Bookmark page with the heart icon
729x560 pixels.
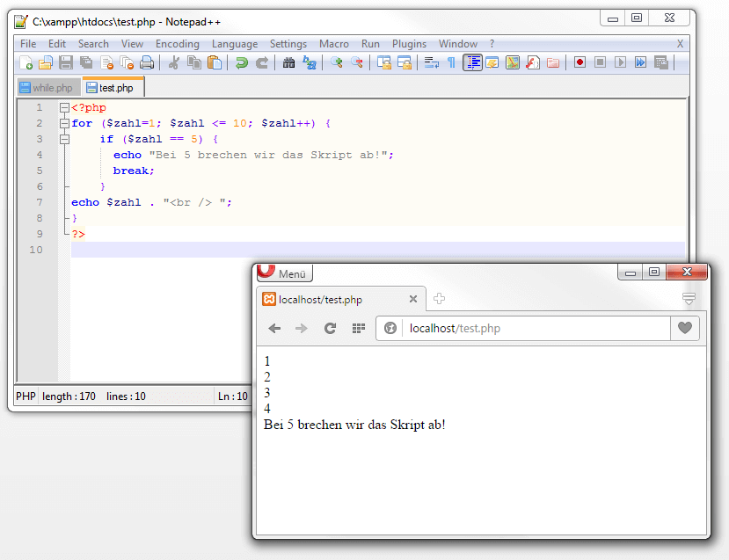point(684,328)
